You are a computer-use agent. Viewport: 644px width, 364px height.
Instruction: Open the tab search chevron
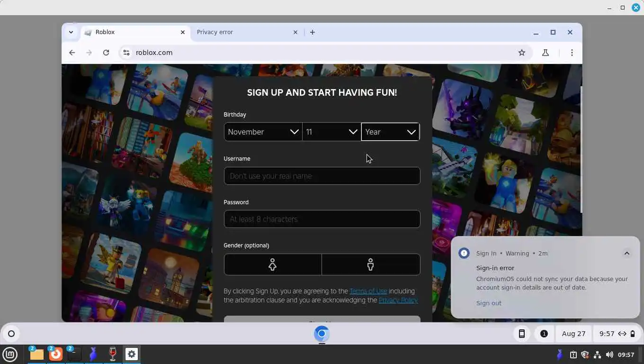(x=71, y=32)
